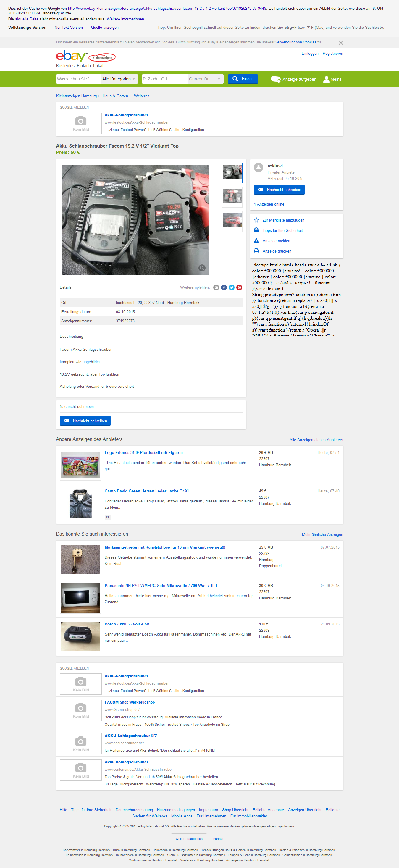Open Panasonic Solo-Mikrowelle listing
The height and width of the screenshot is (868, 399).
coord(161,586)
